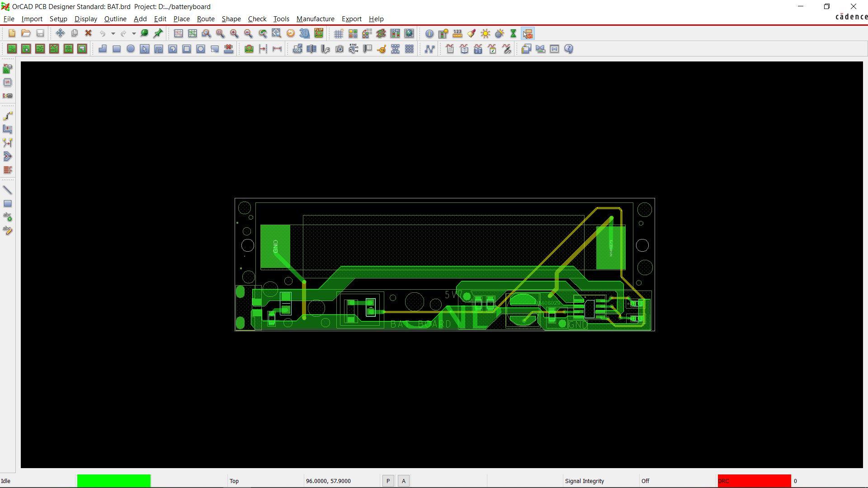Select the Move tool icon

[60, 33]
